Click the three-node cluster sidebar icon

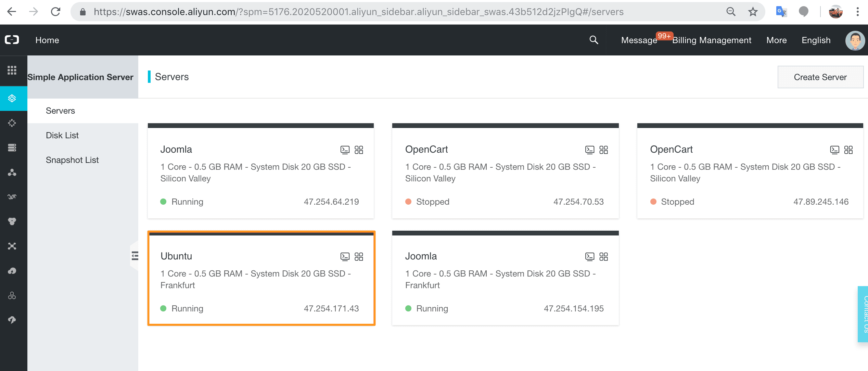coord(12,172)
